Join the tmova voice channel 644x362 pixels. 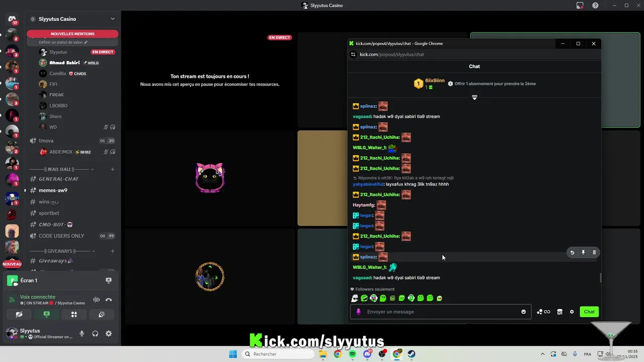pos(71,141)
